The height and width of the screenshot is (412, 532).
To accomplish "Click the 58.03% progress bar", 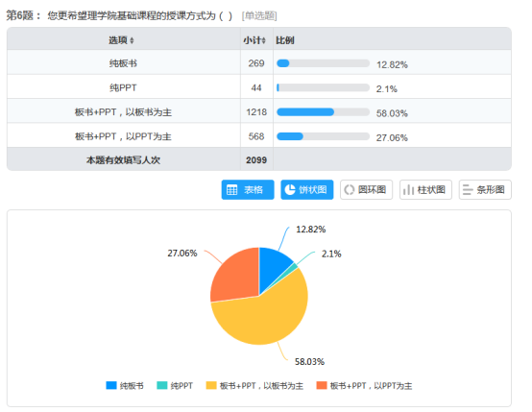I will click(323, 112).
